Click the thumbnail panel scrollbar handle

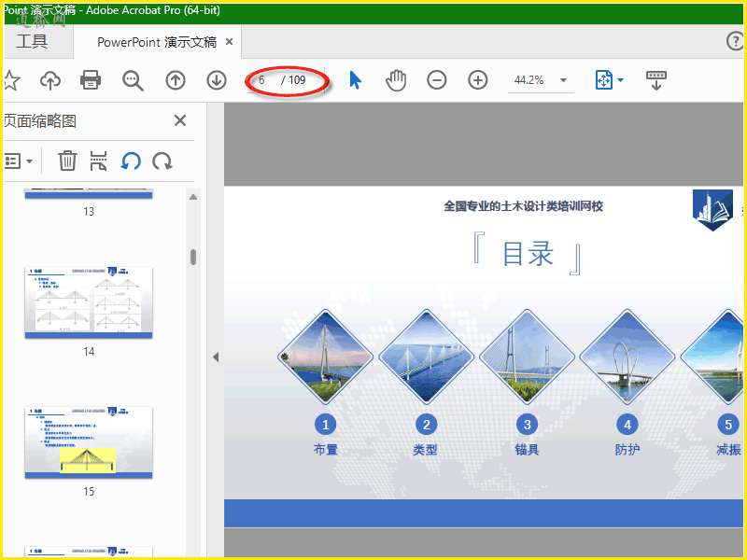click(x=193, y=257)
